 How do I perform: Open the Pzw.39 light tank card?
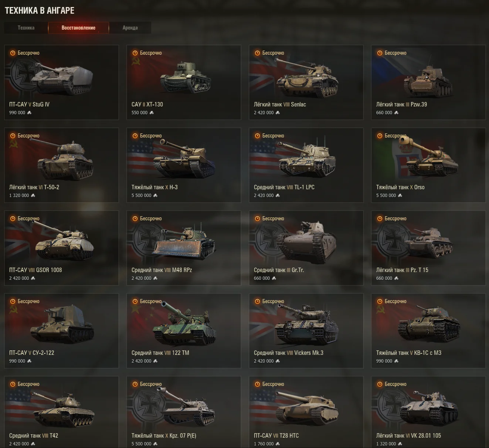[428, 82]
